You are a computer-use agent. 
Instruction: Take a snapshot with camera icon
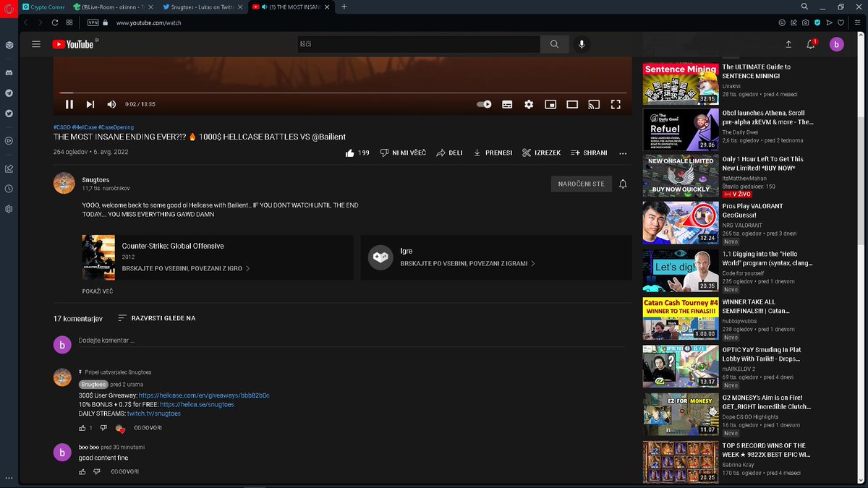click(x=805, y=22)
